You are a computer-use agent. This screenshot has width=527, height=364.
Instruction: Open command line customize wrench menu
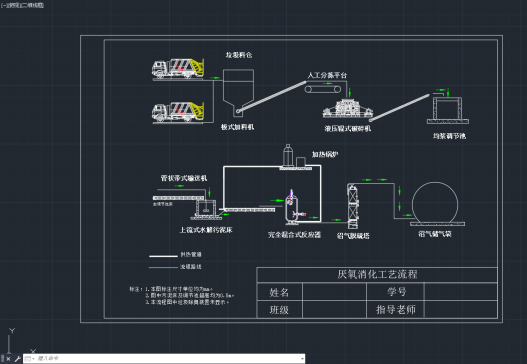click(17, 359)
